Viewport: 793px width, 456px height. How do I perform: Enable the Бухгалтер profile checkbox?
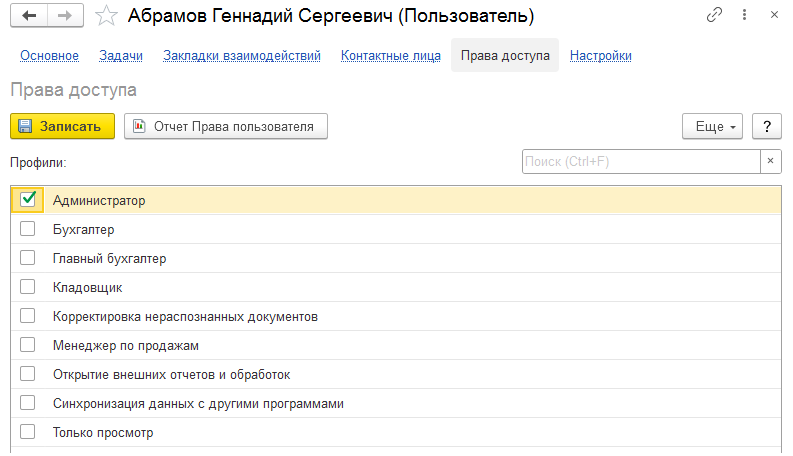coord(28,229)
